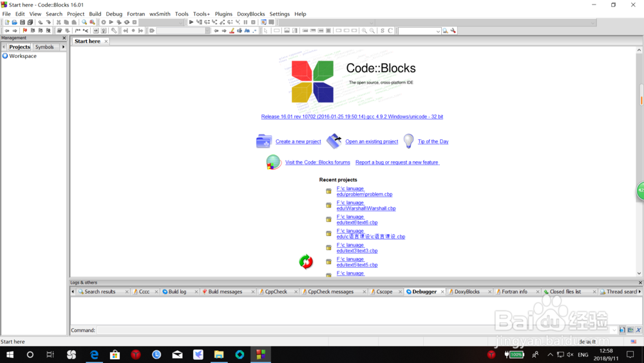Show more log tabs with right arrow
644x363 pixels.
tap(639, 291)
